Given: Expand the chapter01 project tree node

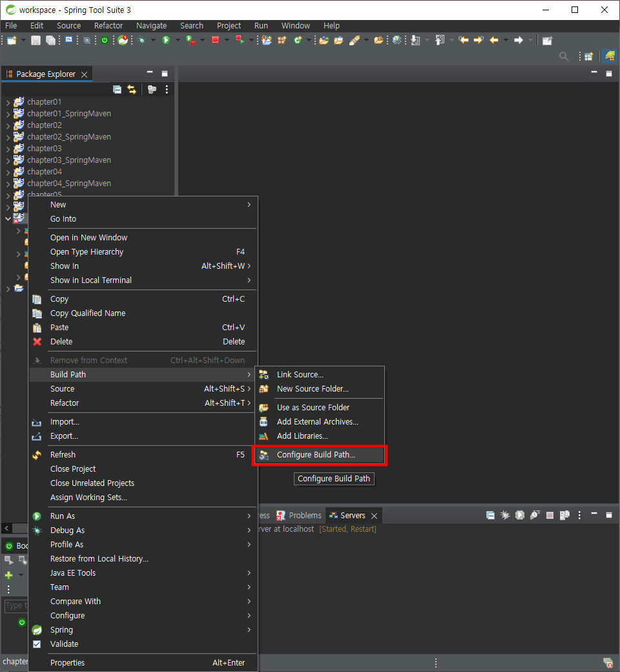Looking at the screenshot, I should coord(8,103).
